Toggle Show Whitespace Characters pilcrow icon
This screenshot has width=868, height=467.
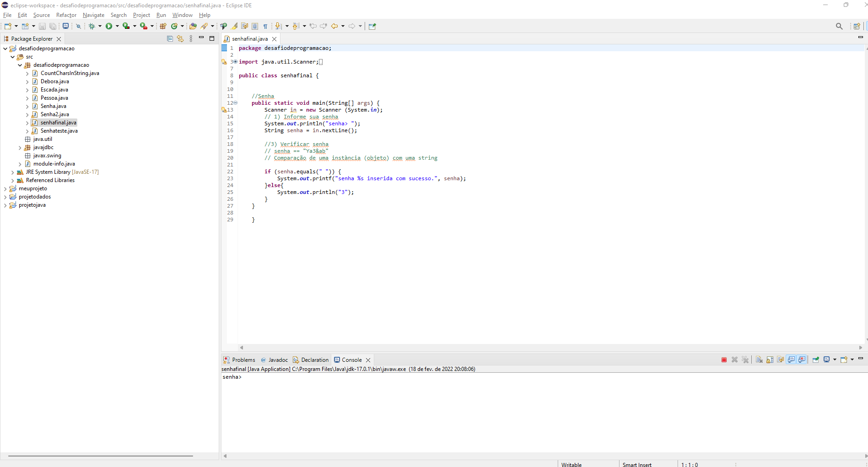click(265, 26)
